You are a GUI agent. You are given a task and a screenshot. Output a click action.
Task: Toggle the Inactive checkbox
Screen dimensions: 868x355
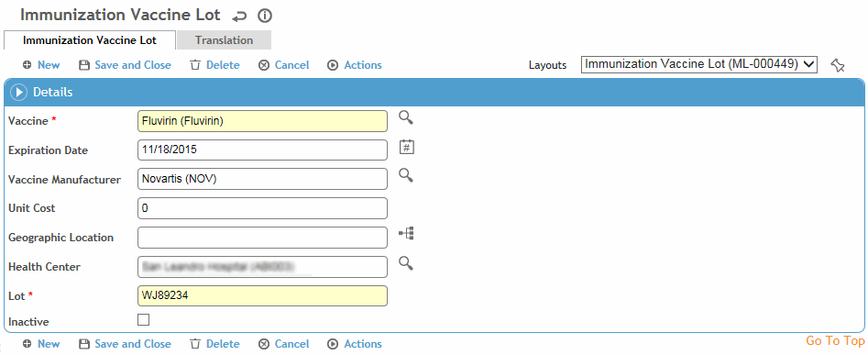tap(143, 319)
